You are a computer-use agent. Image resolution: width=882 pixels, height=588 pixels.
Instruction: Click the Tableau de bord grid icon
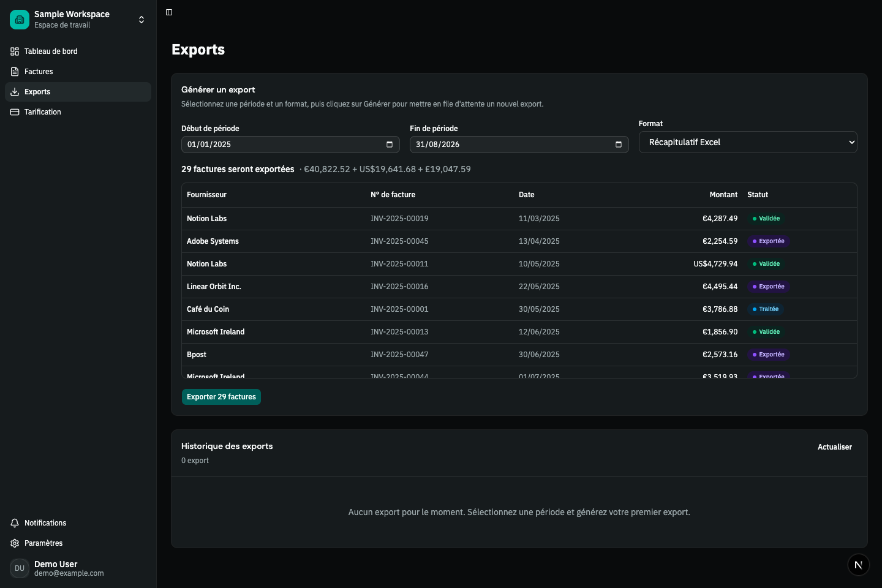click(x=15, y=51)
